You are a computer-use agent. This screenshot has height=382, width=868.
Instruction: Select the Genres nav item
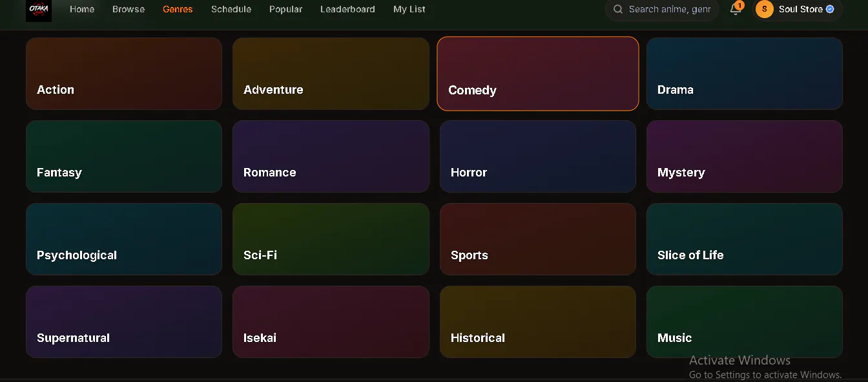178,9
